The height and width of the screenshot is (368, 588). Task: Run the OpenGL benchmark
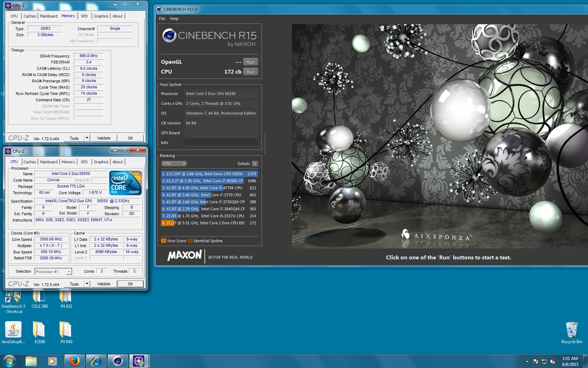250,62
